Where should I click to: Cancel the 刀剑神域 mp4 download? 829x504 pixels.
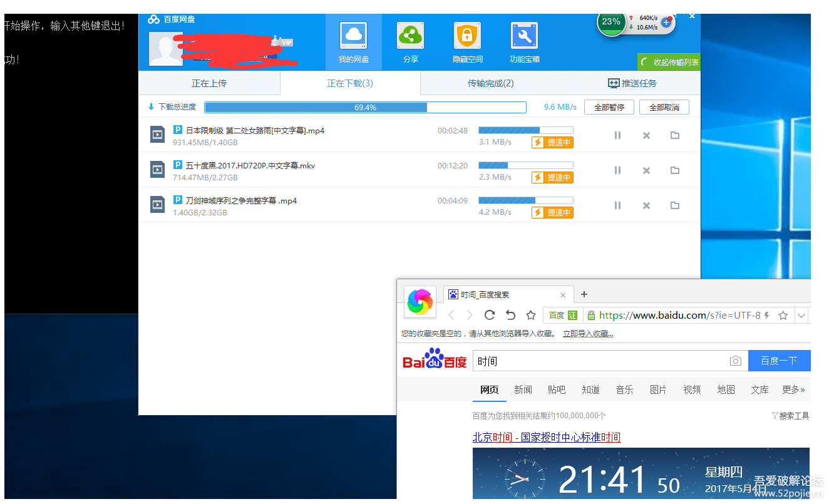click(x=646, y=205)
